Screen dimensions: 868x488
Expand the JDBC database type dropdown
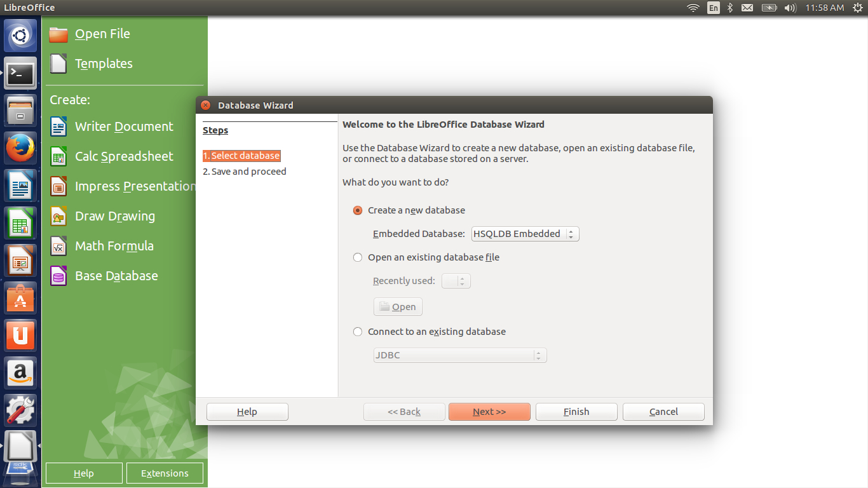tap(460, 355)
